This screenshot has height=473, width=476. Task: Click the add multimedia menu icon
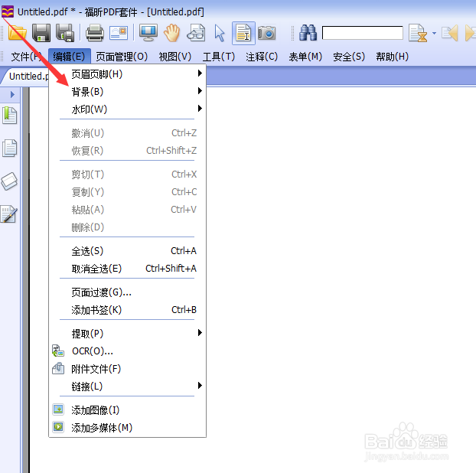[x=58, y=427]
